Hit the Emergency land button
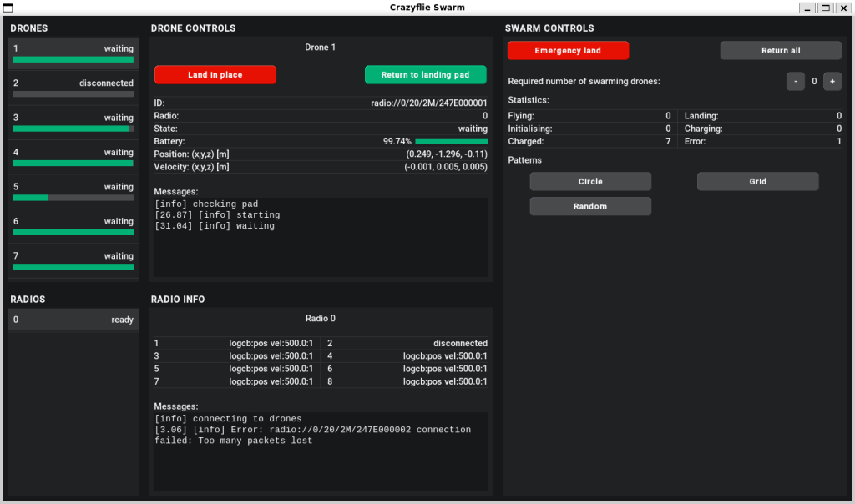Screen dimensions: 855x504 click(568, 50)
